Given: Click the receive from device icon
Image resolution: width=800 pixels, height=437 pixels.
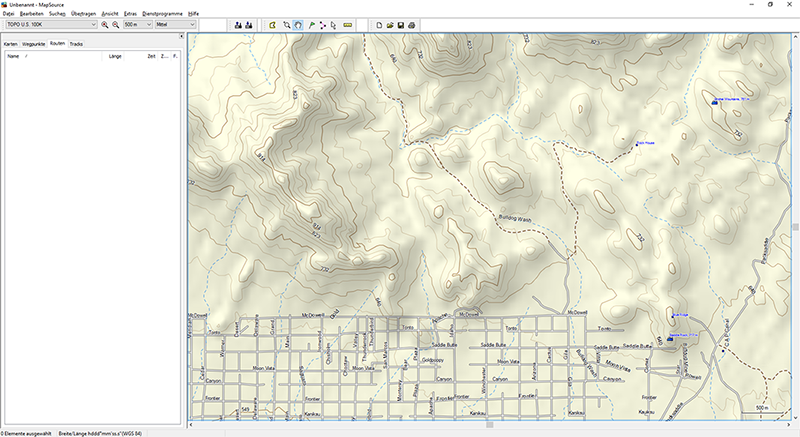Looking at the screenshot, I should coord(249,25).
